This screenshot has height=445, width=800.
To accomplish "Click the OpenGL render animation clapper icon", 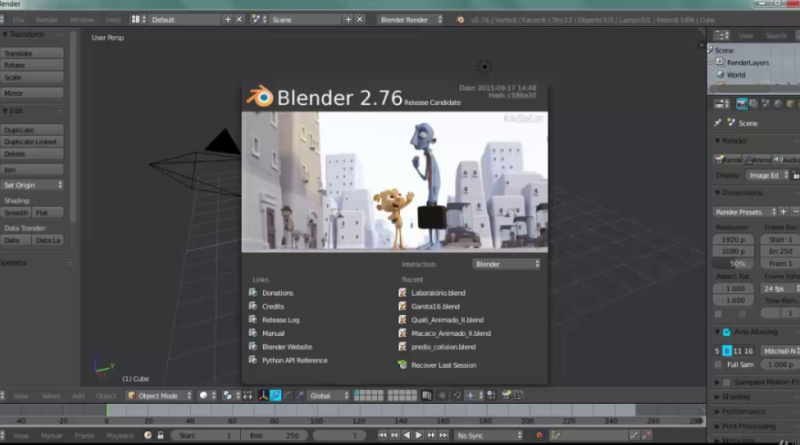I will click(x=518, y=395).
